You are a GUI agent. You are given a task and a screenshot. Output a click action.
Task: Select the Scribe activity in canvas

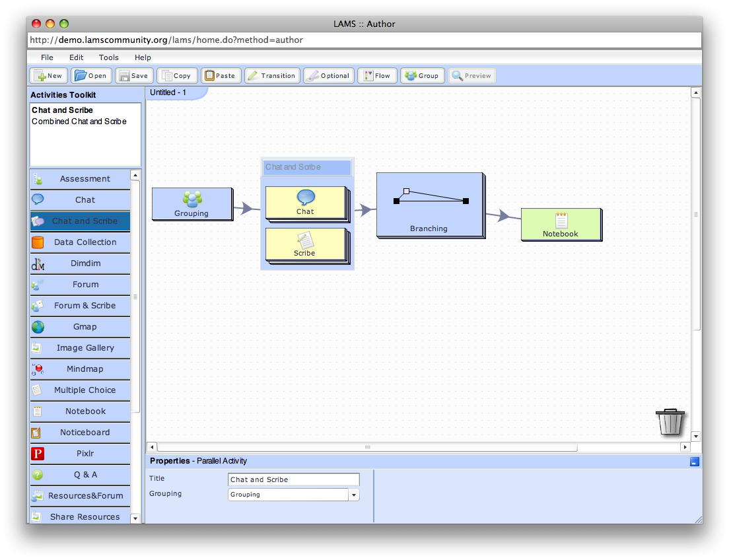click(305, 244)
